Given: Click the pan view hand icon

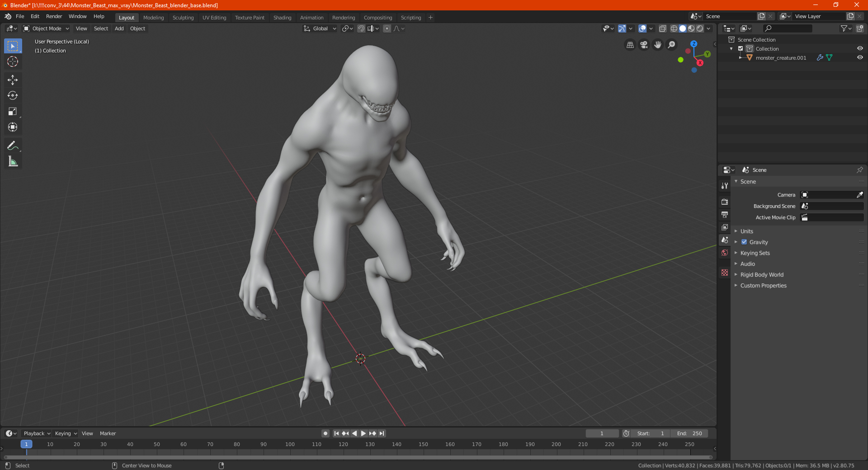Looking at the screenshot, I should tap(658, 45).
